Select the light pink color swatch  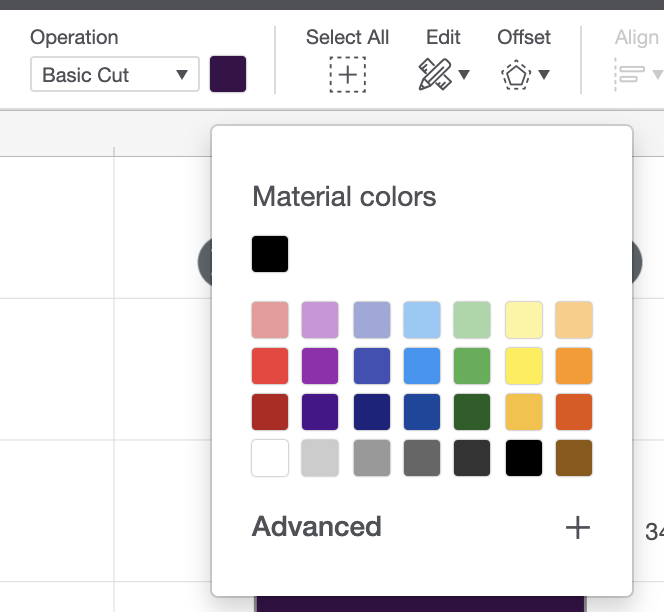pos(270,320)
